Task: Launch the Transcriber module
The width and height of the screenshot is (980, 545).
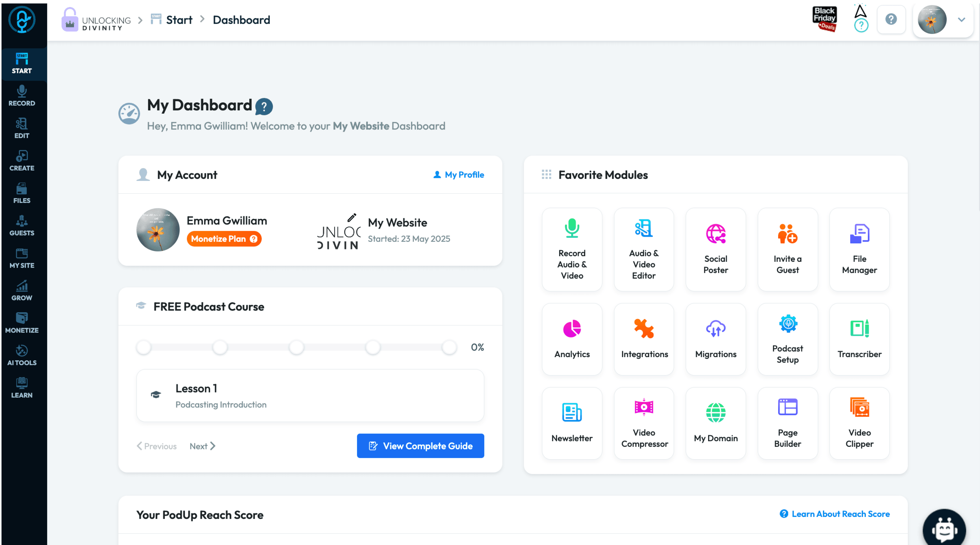Action: 859,339
